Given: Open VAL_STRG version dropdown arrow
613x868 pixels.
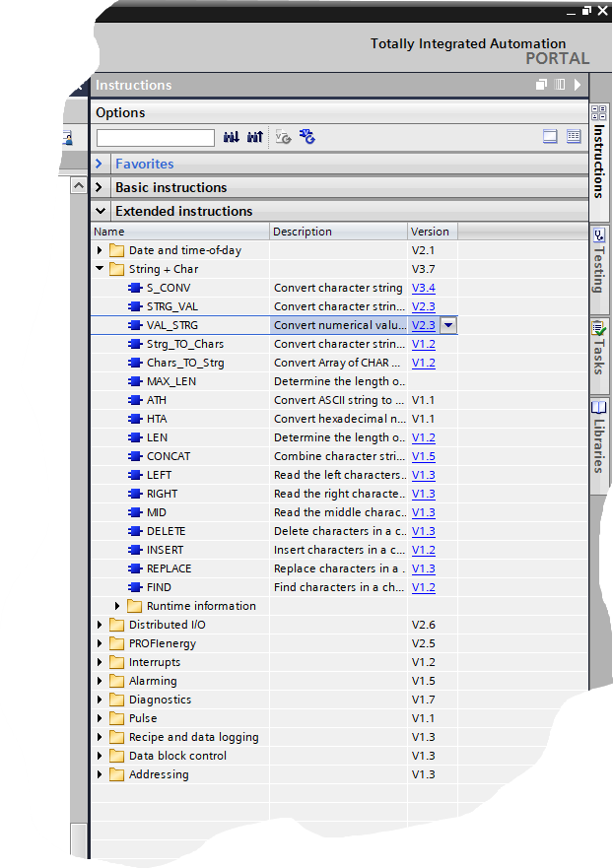Looking at the screenshot, I should 448,325.
